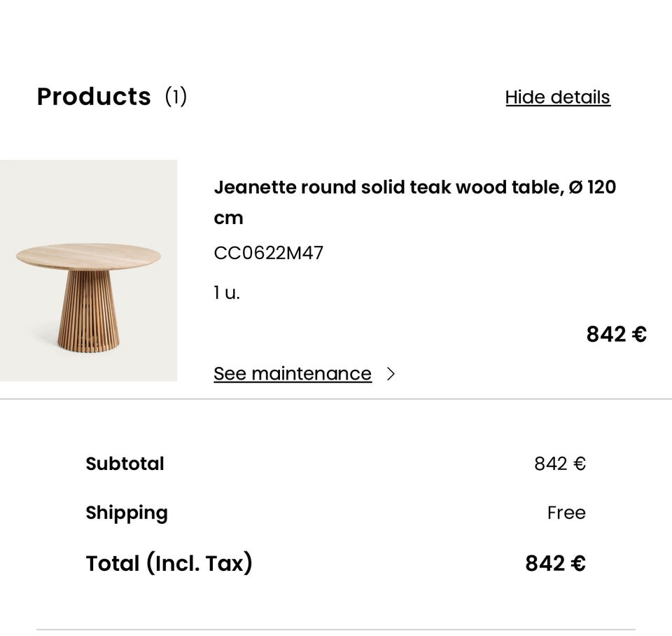Click the product code CC0622M47
This screenshot has width=672, height=636.
coord(268,253)
